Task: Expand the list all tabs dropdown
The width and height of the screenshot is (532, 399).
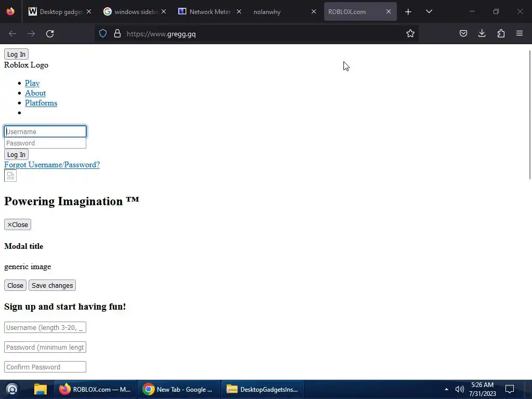Action: (x=429, y=11)
